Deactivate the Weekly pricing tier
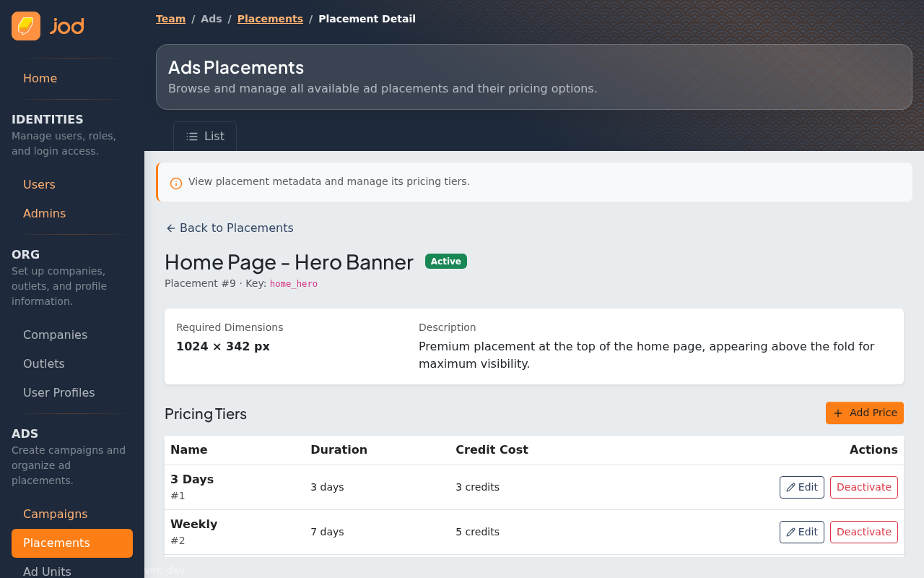Image resolution: width=924 pixels, height=578 pixels. (864, 532)
